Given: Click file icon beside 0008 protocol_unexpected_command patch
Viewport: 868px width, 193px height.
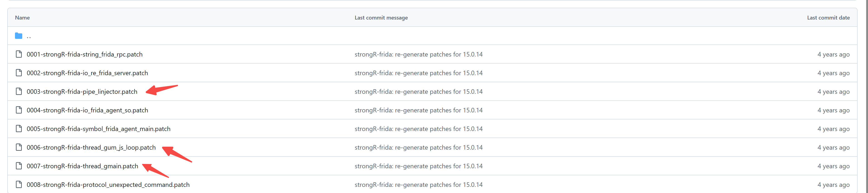Looking at the screenshot, I should [19, 184].
